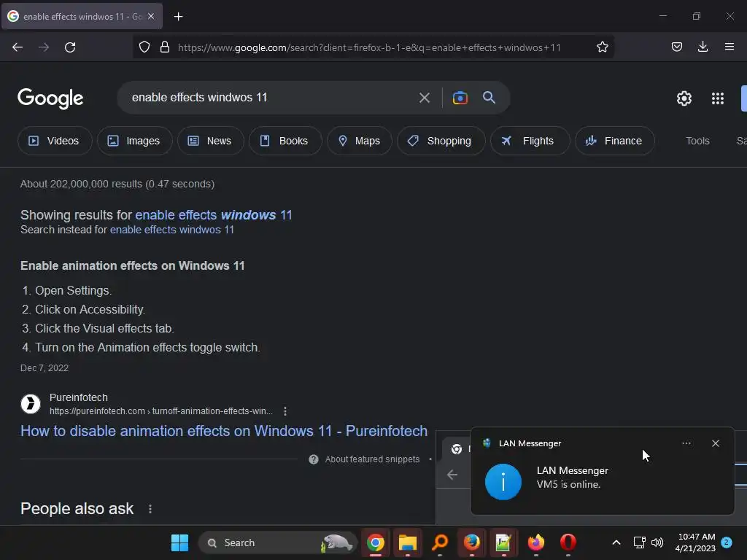
Task: Open the Opera browser from taskbar
Action: click(568, 542)
